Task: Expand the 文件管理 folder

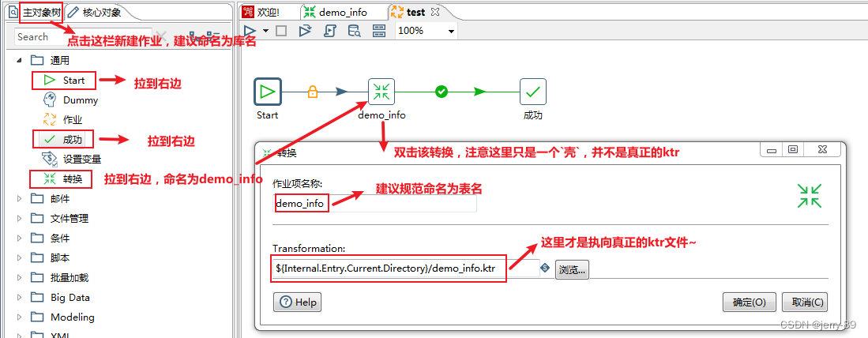Action: pos(20,219)
